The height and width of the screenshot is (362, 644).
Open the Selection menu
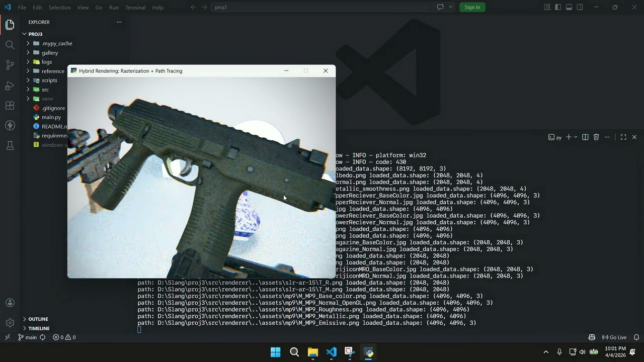59,8
